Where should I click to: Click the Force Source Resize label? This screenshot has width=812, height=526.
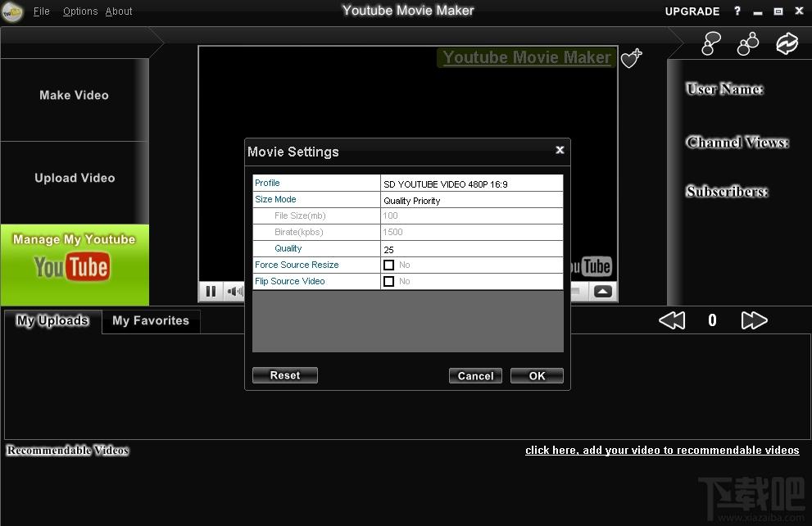297,265
